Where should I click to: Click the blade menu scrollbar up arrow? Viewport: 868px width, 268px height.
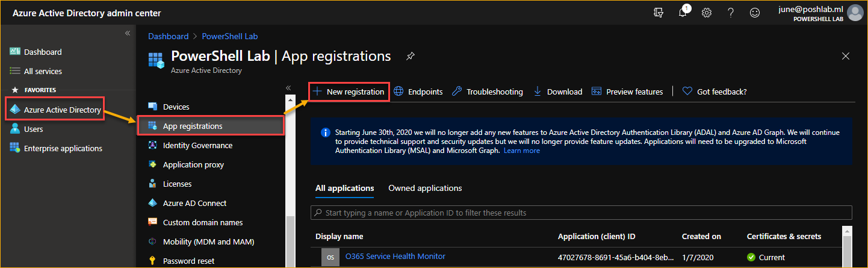pyautogui.click(x=290, y=100)
